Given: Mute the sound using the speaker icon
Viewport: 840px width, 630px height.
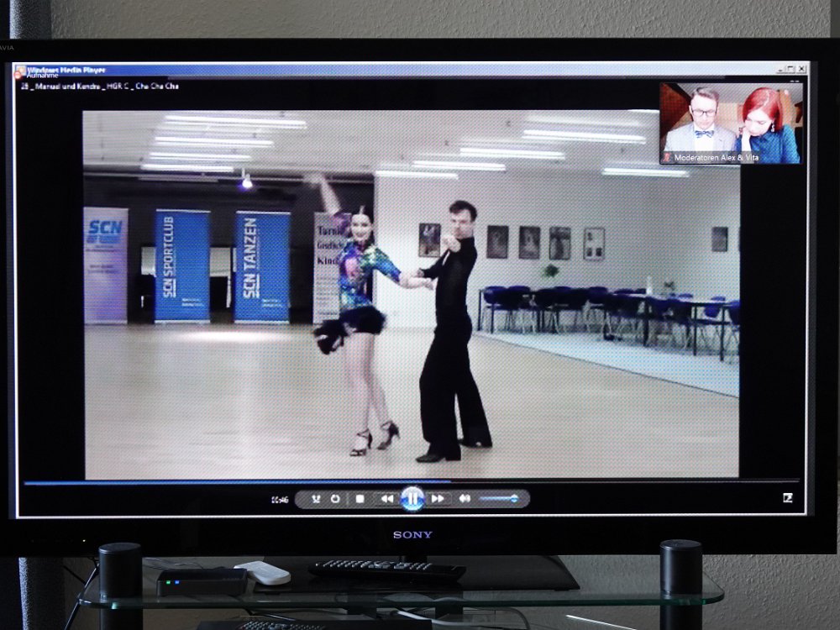Looking at the screenshot, I should coord(465,499).
